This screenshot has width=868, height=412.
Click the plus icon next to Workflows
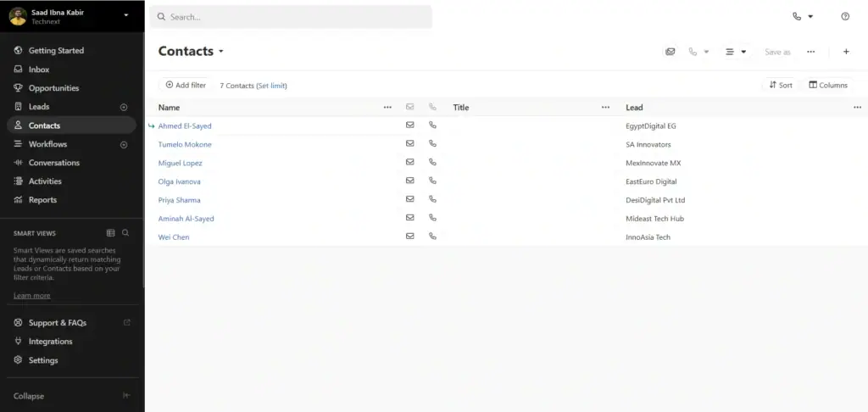[x=124, y=144]
